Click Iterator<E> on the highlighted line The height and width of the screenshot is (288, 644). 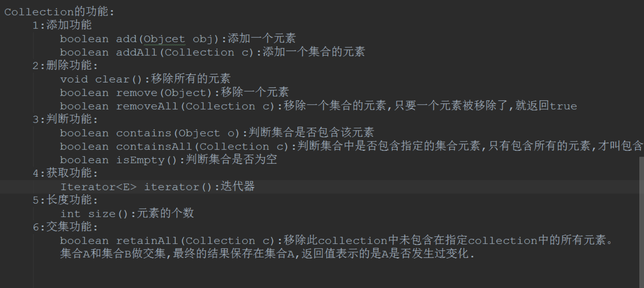tap(98, 187)
